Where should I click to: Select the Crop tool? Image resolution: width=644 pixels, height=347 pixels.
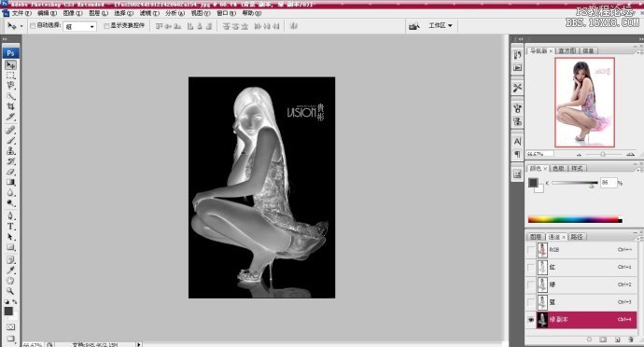[10, 106]
